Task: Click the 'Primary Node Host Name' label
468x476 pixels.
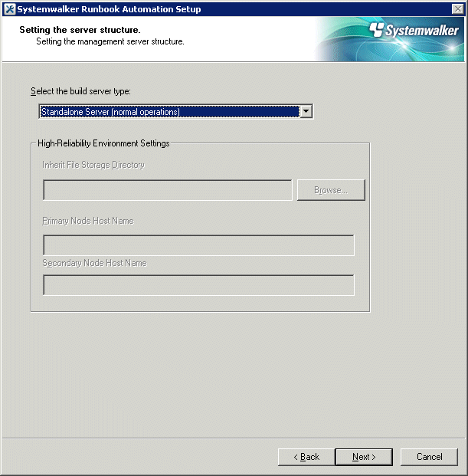Action: click(88, 221)
